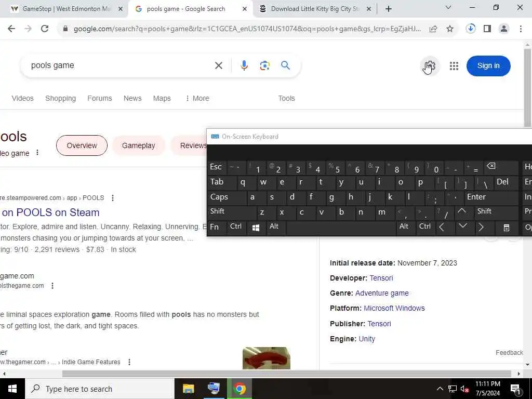Open Google quick settings gear
This screenshot has width=532, height=399.
(430, 66)
